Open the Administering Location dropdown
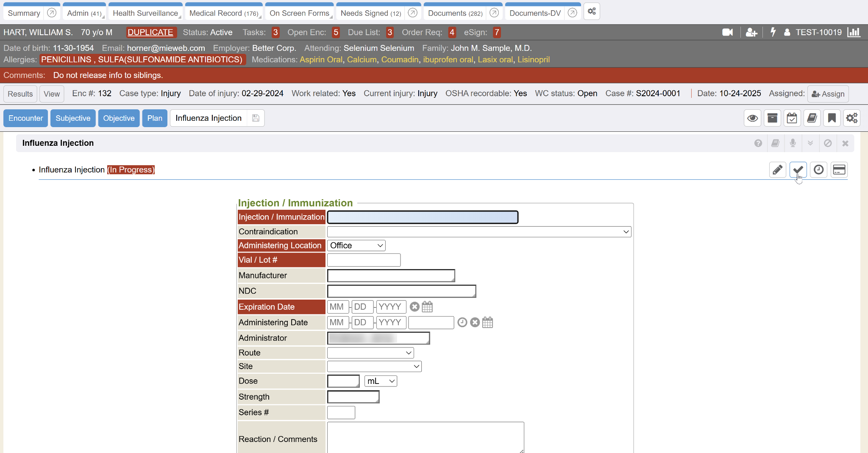This screenshot has width=868, height=453. click(x=356, y=246)
